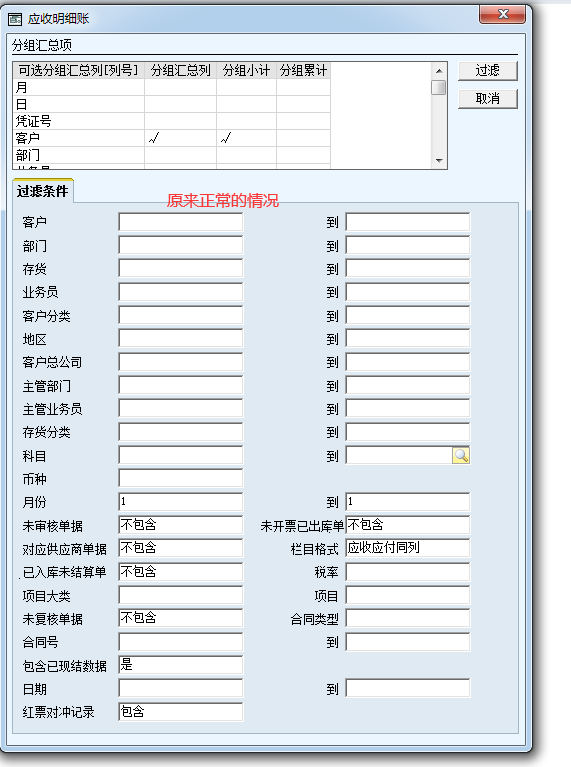Click the 存货分类 start input field
Screen dimensions: 571x767
(181, 432)
